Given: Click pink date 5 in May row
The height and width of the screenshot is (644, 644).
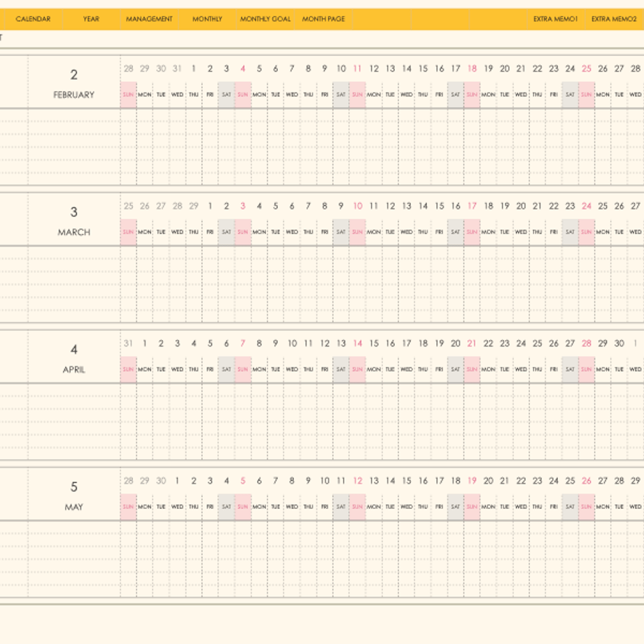Looking at the screenshot, I should pyautogui.click(x=243, y=481).
